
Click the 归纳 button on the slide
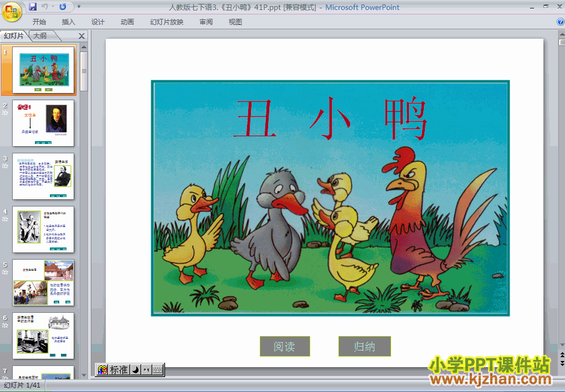point(364,346)
